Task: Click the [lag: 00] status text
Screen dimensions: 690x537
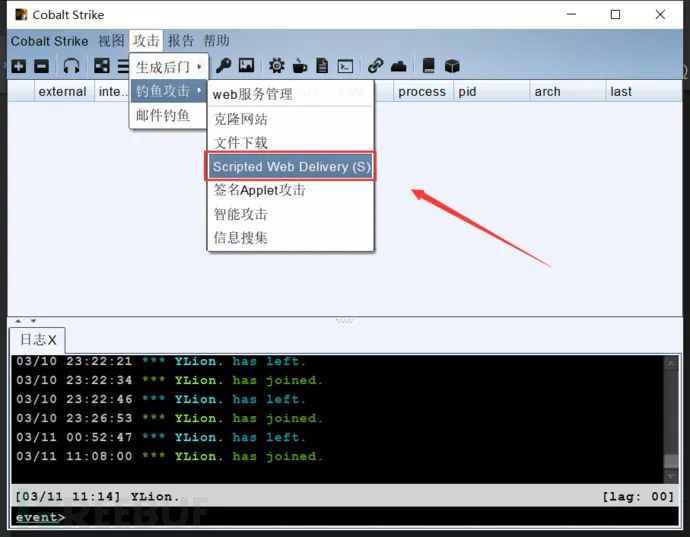Action: [638, 497]
